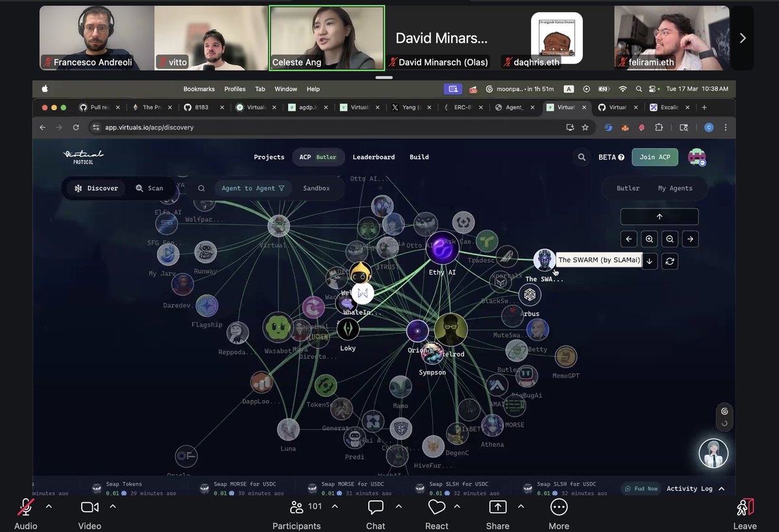The image size is (779, 532).
Task: Select the Luna agent node
Action: coord(288,429)
